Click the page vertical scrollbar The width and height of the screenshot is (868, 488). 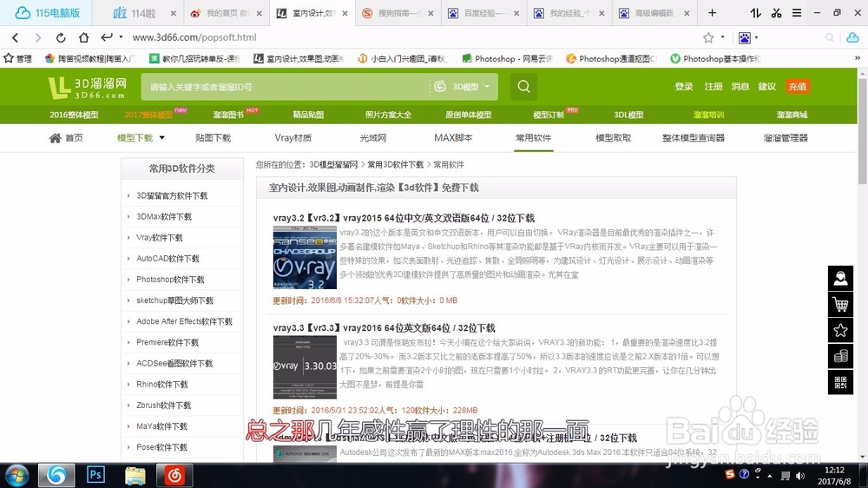tap(863, 131)
